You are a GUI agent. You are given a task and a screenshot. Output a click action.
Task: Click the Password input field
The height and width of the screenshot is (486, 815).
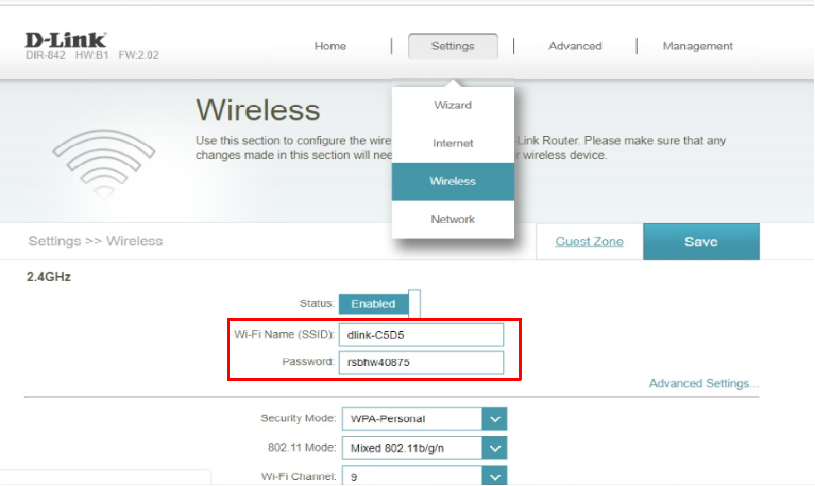(x=421, y=362)
